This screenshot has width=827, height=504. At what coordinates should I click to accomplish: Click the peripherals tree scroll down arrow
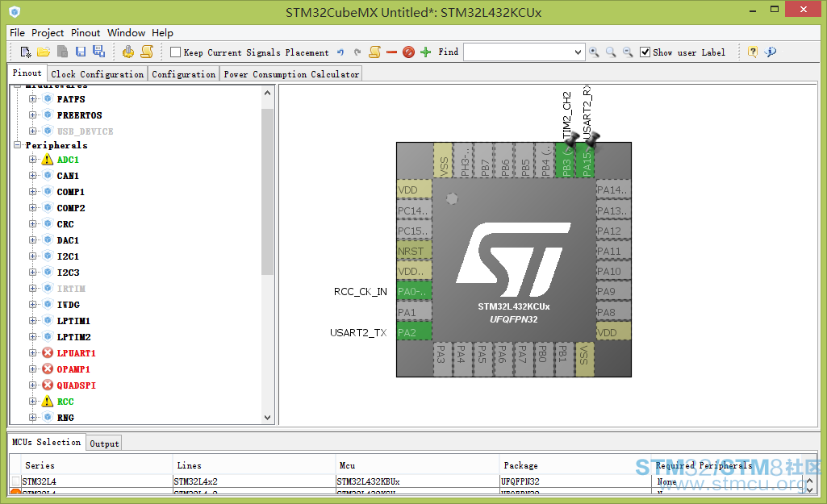click(267, 417)
